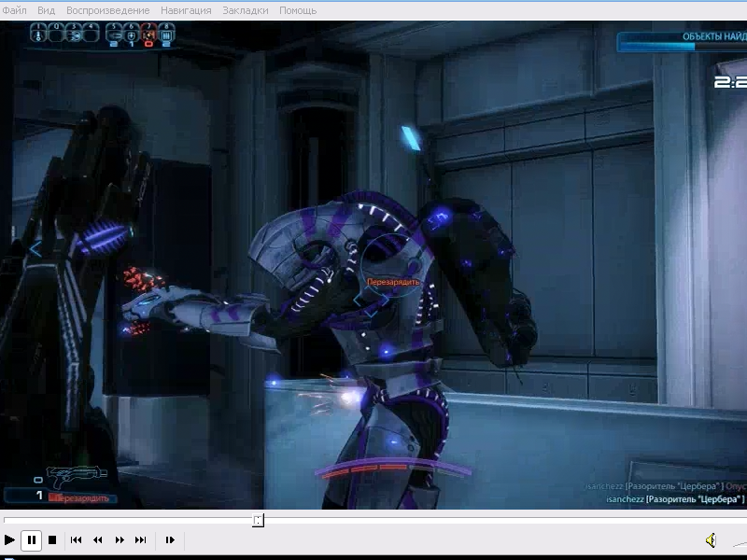747x560 pixels.
Task: Click the orange Перезарядить prompt on crosshair
Action: pyautogui.click(x=393, y=282)
